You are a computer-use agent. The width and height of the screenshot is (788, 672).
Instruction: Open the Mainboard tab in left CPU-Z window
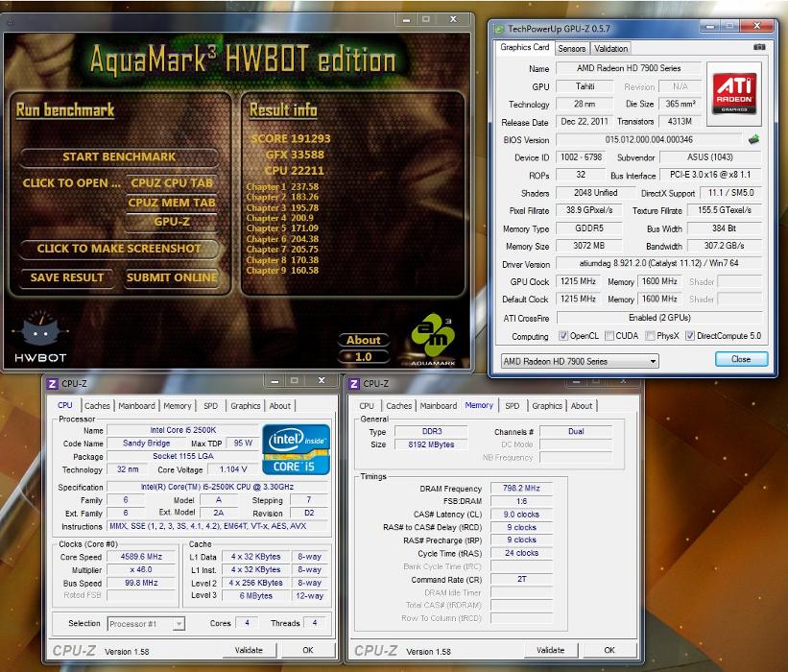tap(136, 406)
